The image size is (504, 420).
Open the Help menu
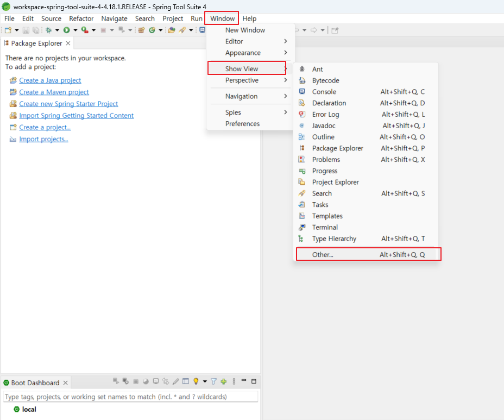[249, 18]
